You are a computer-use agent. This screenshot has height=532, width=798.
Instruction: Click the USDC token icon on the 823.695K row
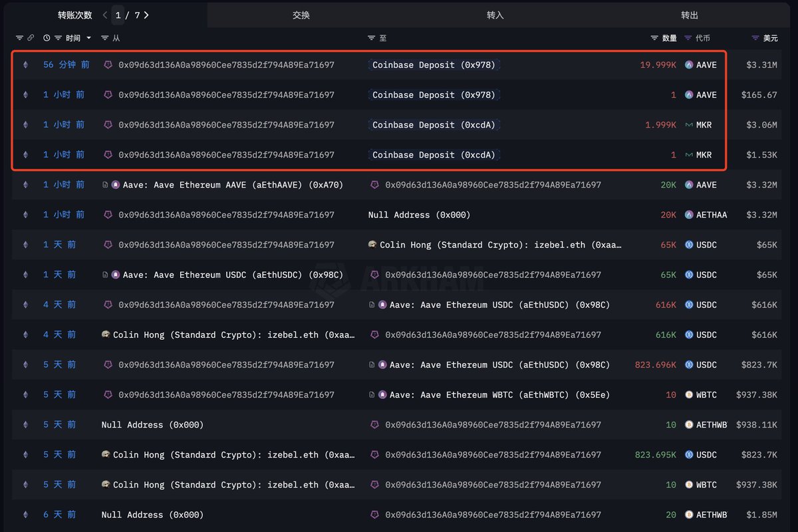[x=690, y=455]
